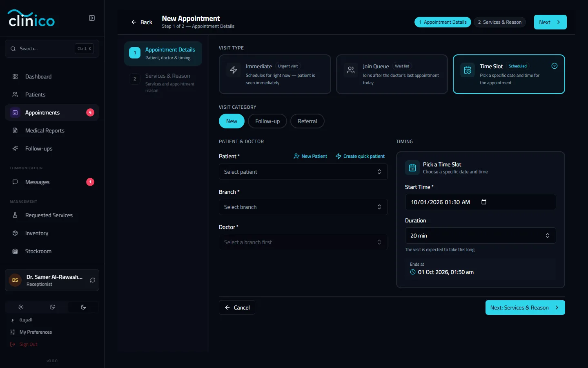The width and height of the screenshot is (588, 368).
Task: Open Medical Reports in the sidebar
Action: click(52, 130)
